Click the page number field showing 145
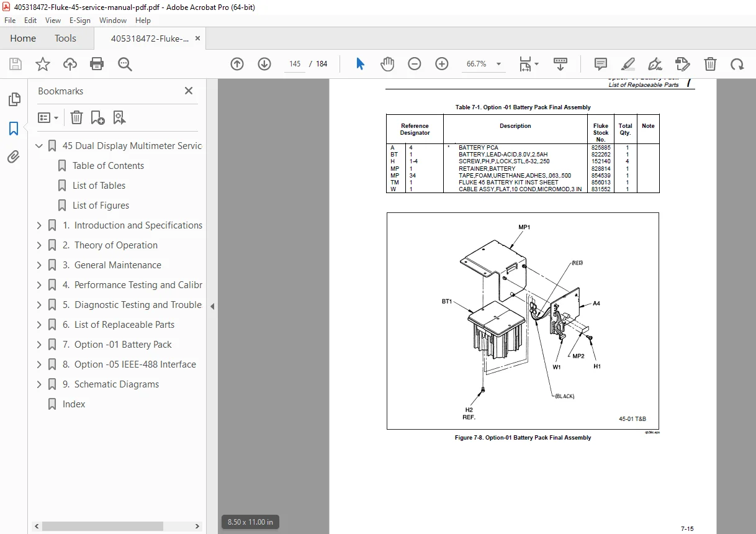 295,64
